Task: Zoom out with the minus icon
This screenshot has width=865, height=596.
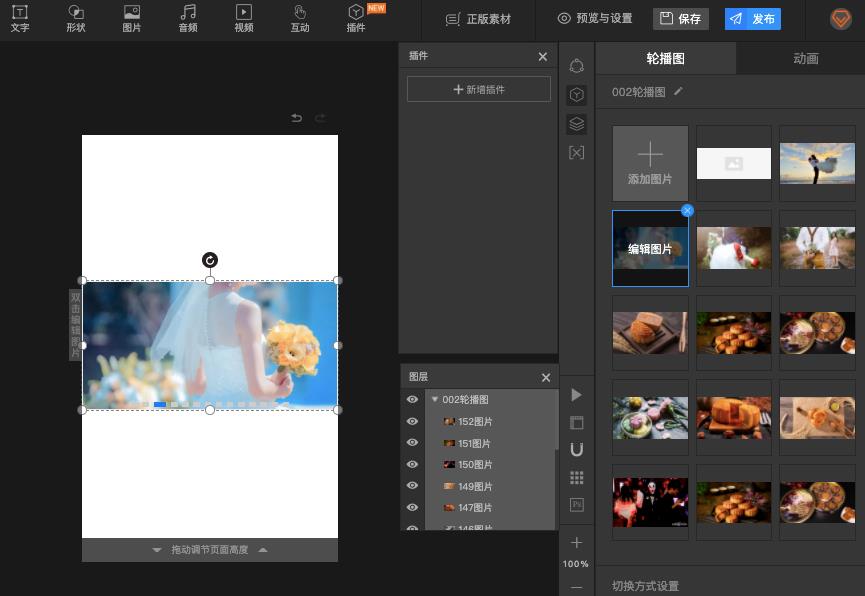Action: [576, 588]
